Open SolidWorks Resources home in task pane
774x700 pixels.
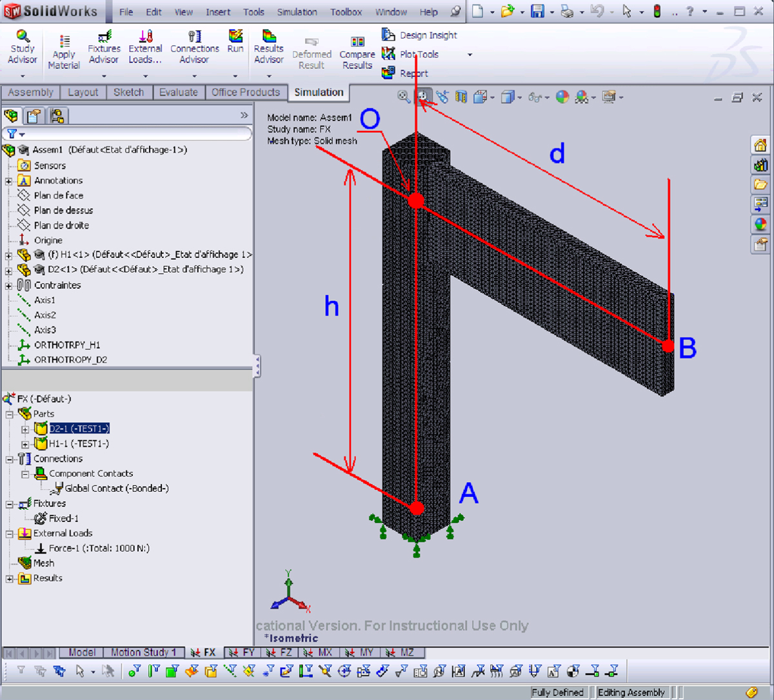(x=761, y=145)
